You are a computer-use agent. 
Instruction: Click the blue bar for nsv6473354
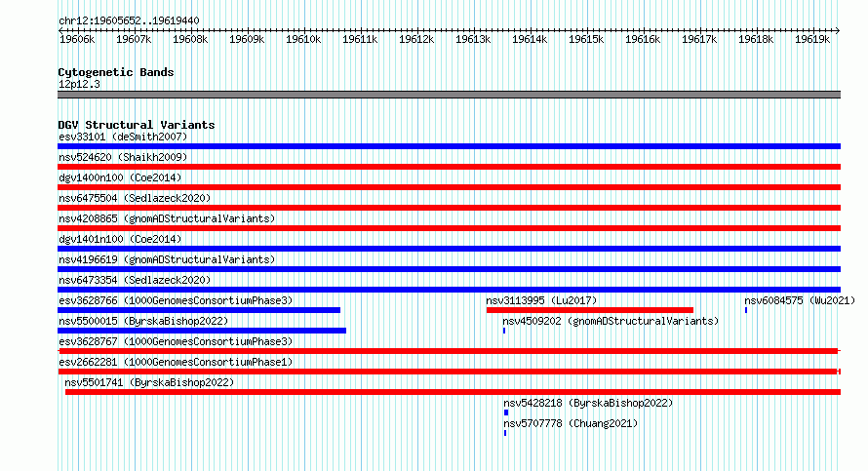point(449,290)
